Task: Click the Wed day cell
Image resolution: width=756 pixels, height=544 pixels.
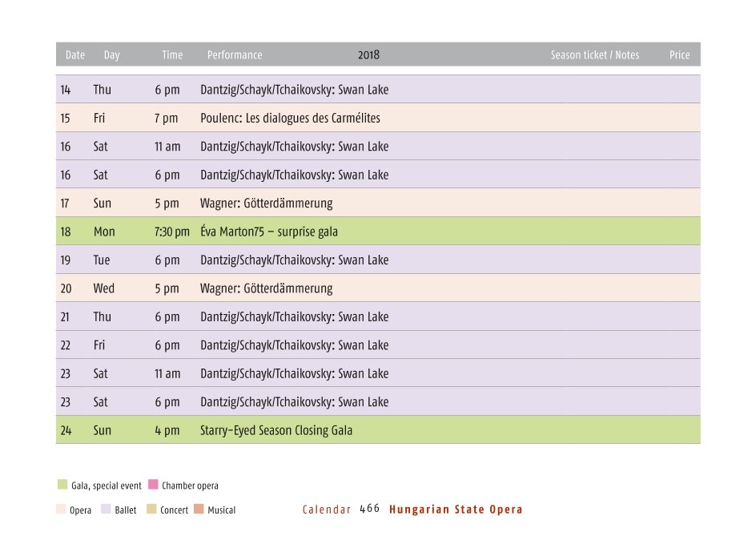Action: (x=103, y=288)
